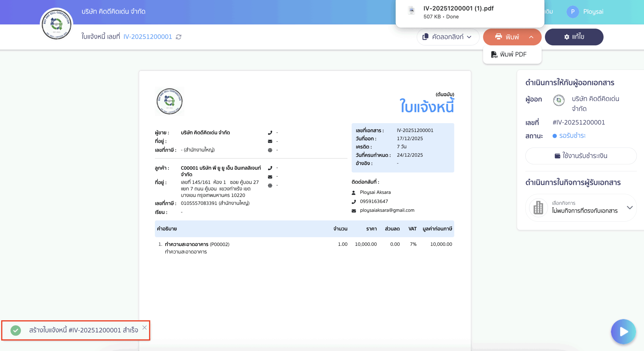
Task: Click the printer icon on พิมพ์ button
Action: [x=498, y=37]
